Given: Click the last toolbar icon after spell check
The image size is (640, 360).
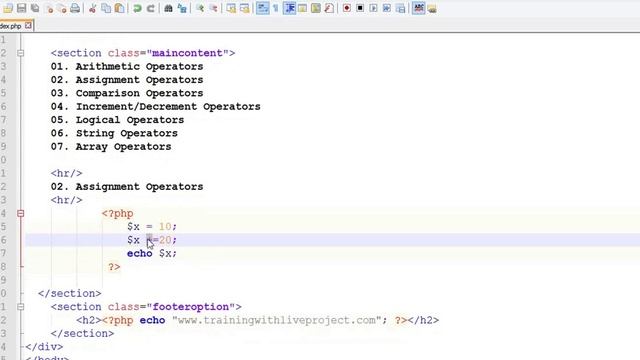Looking at the screenshot, I should click(x=432, y=8).
